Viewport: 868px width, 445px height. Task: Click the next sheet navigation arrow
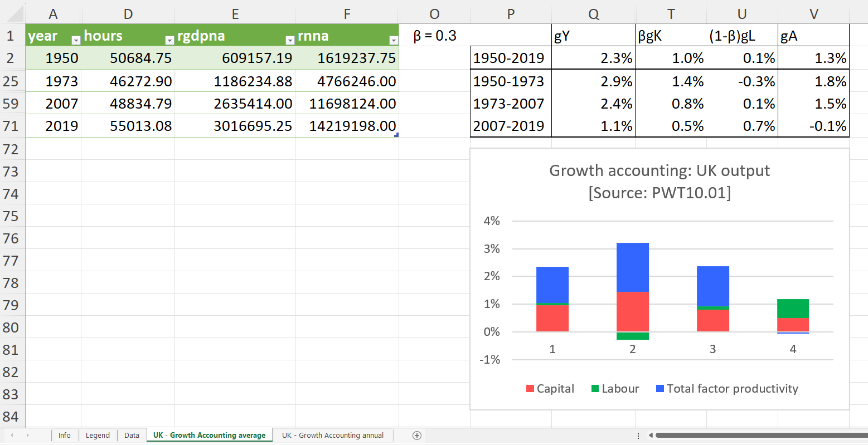coord(27,435)
